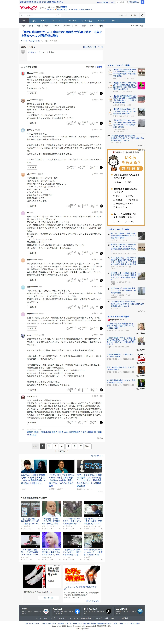Select 慢性肝炎 radio option in ad

127,200
